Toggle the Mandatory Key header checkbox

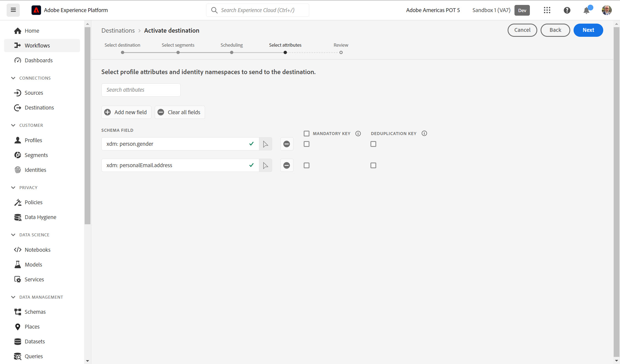[306, 133]
